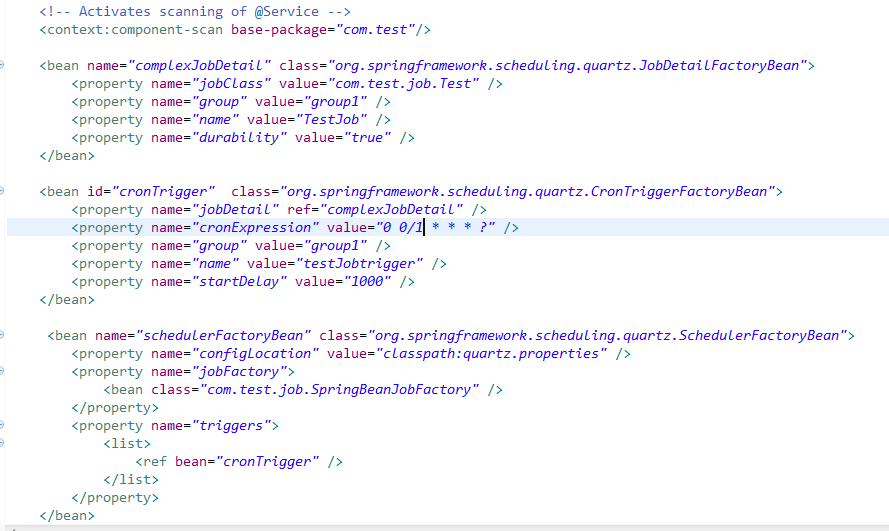The image size is (889, 531).
Task: Collapse the cronTrigger bean fold marker
Action: click(2, 191)
